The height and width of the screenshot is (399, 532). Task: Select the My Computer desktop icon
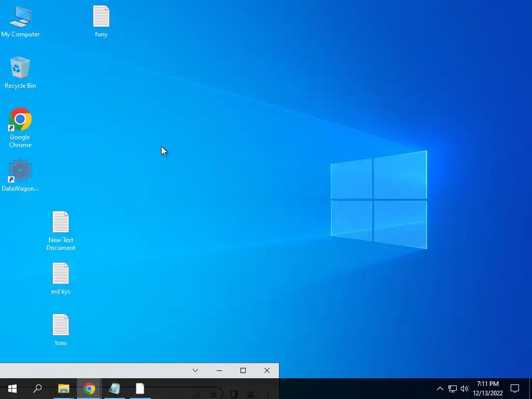pyautogui.click(x=20, y=21)
